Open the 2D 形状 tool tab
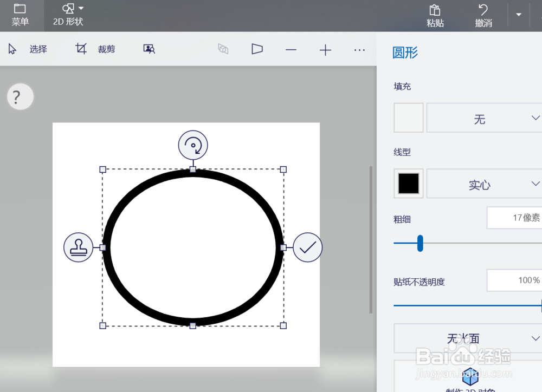 click(68, 15)
